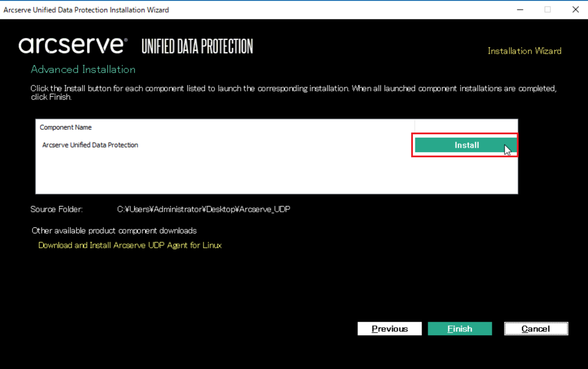Screen dimensions: 588x369
Task: Click the Finish button
Action: pos(460,329)
